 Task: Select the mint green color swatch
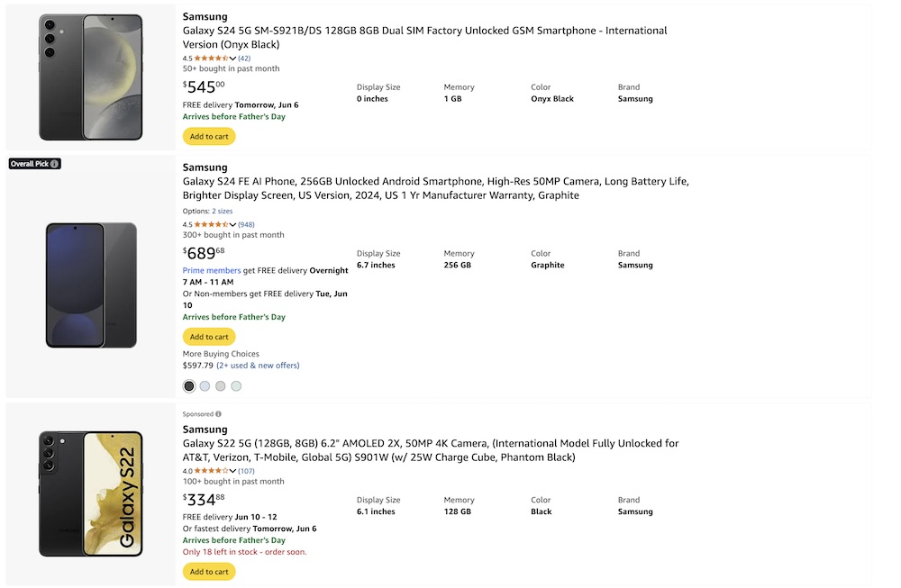[236, 386]
